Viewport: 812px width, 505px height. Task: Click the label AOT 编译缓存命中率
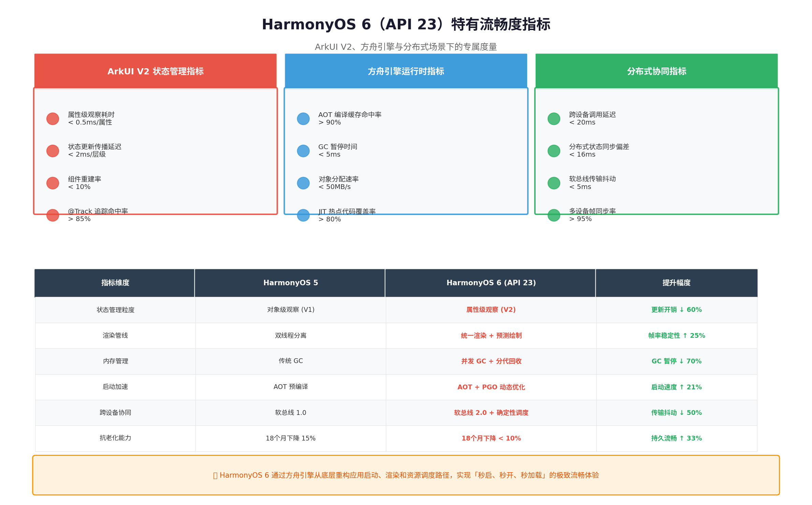pyautogui.click(x=350, y=115)
